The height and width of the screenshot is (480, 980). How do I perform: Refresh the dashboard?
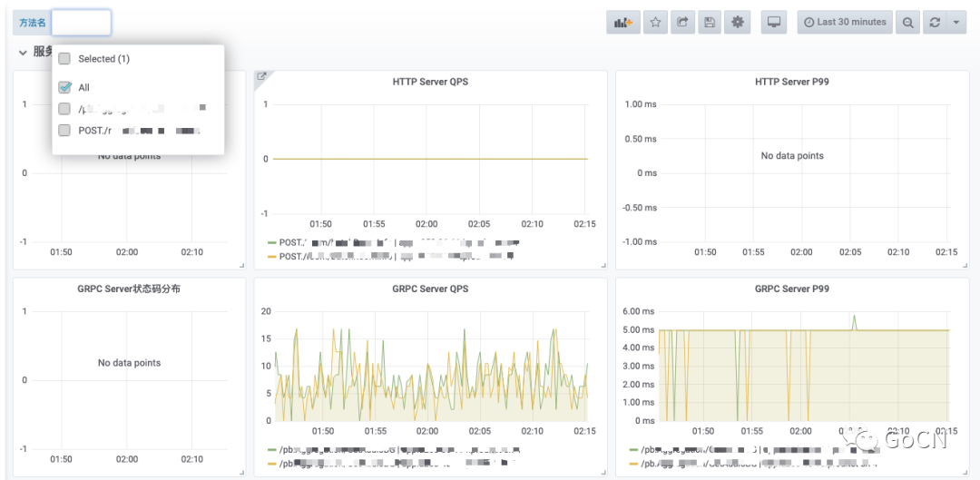[934, 23]
